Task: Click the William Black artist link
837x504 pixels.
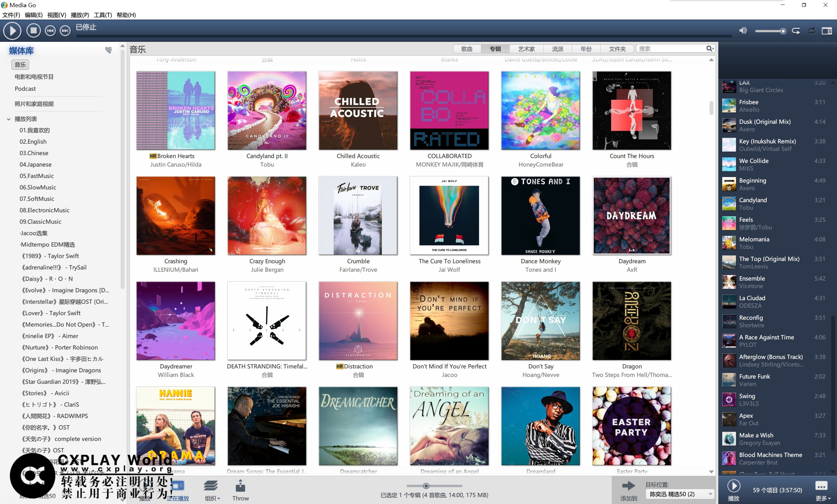Action: tap(176, 375)
